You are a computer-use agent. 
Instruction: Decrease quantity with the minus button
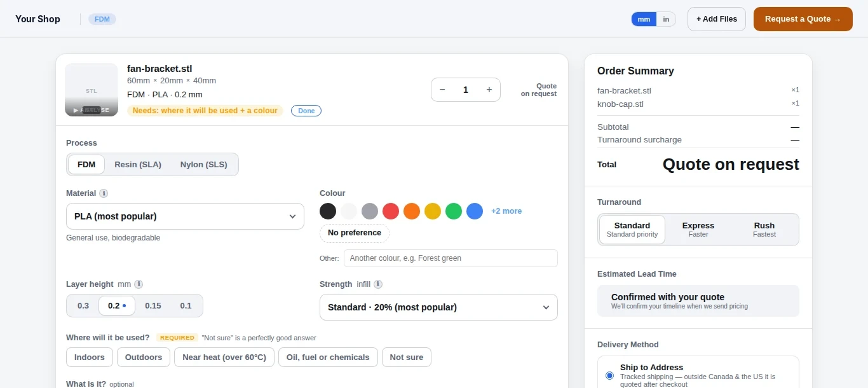pyautogui.click(x=442, y=90)
